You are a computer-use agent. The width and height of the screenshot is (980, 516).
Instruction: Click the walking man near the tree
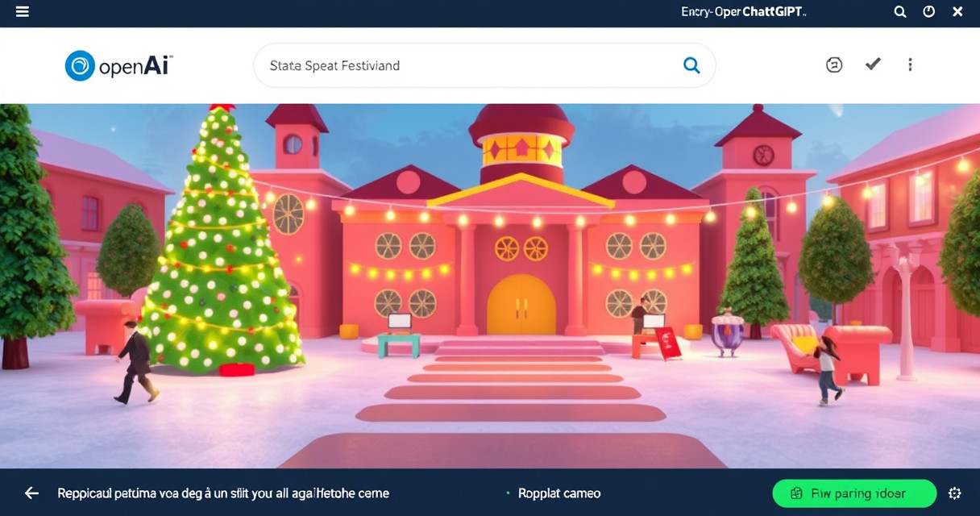[135, 361]
